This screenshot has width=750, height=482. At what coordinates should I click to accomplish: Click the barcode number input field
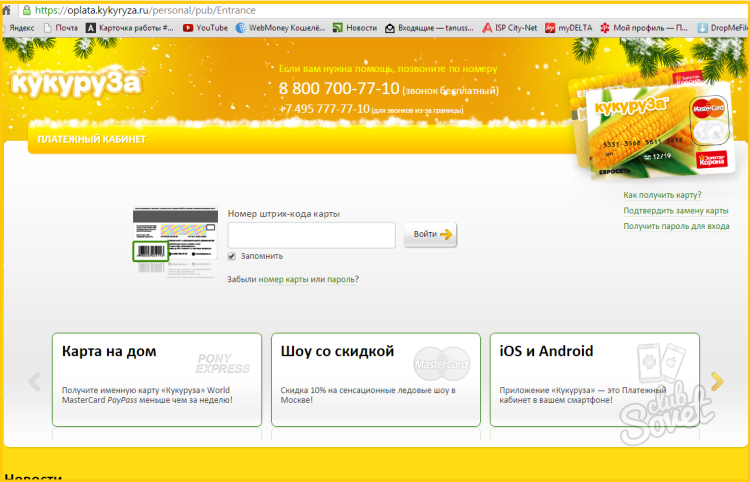coord(311,236)
